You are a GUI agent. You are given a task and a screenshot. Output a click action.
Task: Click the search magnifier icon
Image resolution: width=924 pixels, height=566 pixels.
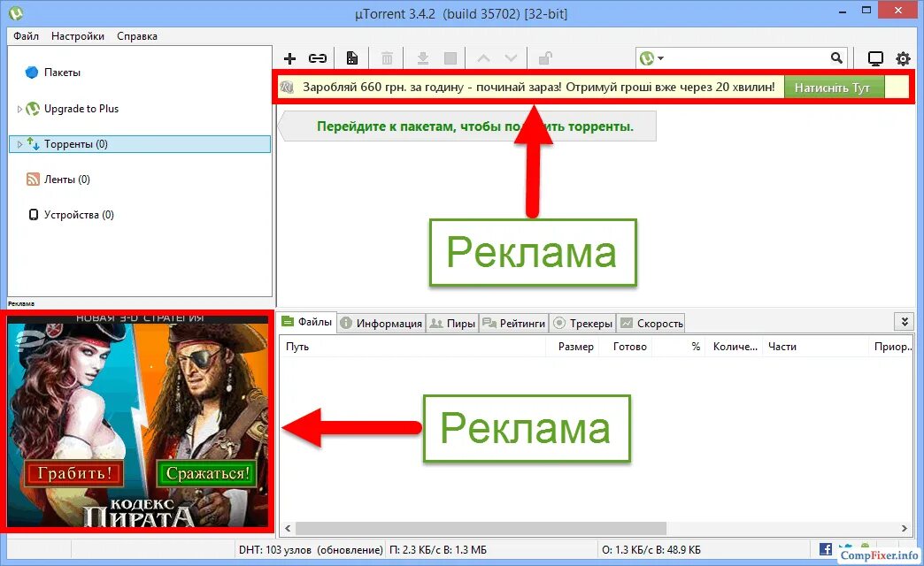coord(836,57)
